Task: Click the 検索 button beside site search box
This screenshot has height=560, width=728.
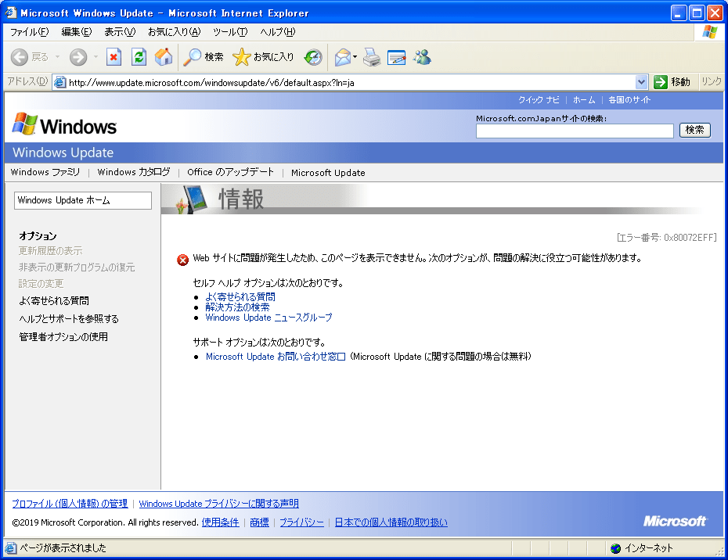Action: point(694,130)
